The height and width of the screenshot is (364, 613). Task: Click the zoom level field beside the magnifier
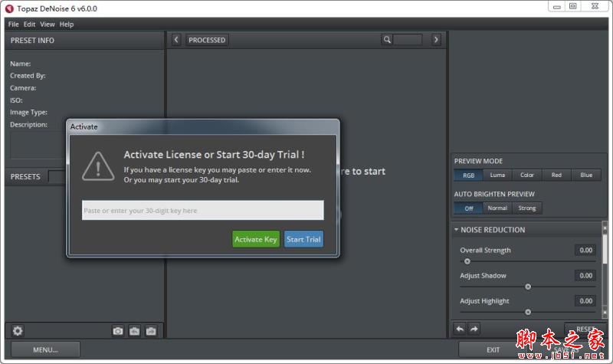(x=408, y=40)
